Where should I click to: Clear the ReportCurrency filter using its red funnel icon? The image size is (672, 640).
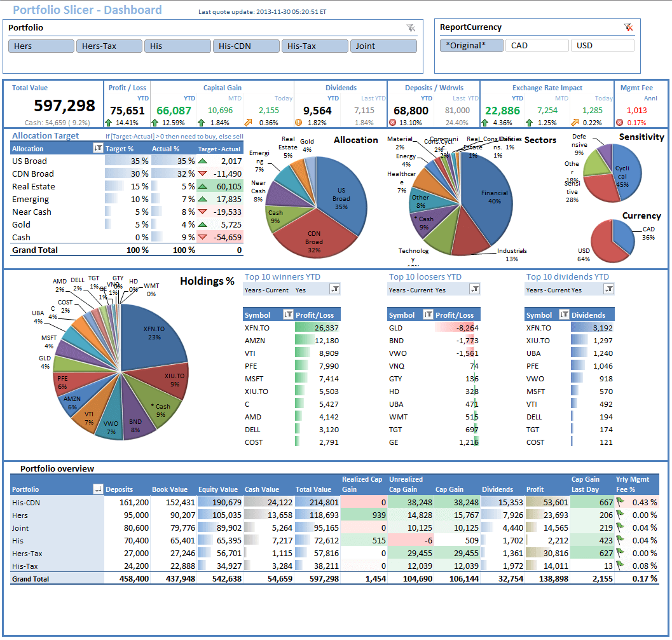pyautogui.click(x=629, y=27)
